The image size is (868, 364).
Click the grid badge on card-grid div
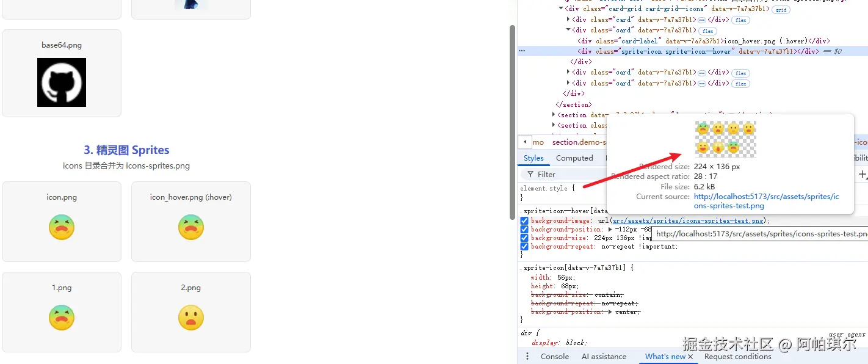point(780,10)
